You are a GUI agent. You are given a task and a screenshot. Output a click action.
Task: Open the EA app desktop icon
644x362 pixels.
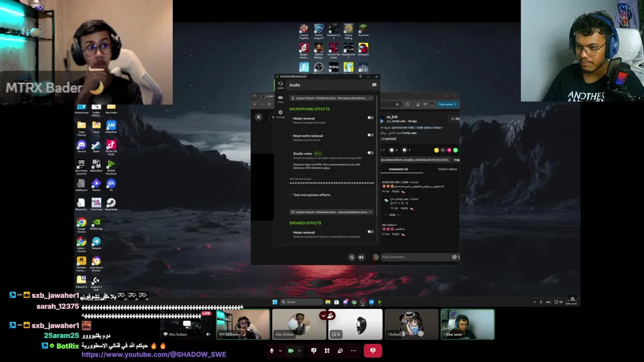point(111,185)
